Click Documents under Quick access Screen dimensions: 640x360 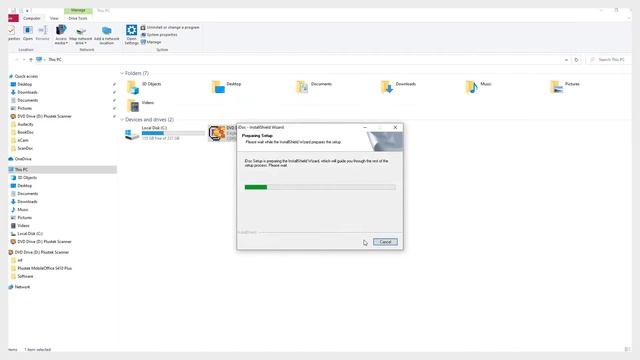pos(27,100)
